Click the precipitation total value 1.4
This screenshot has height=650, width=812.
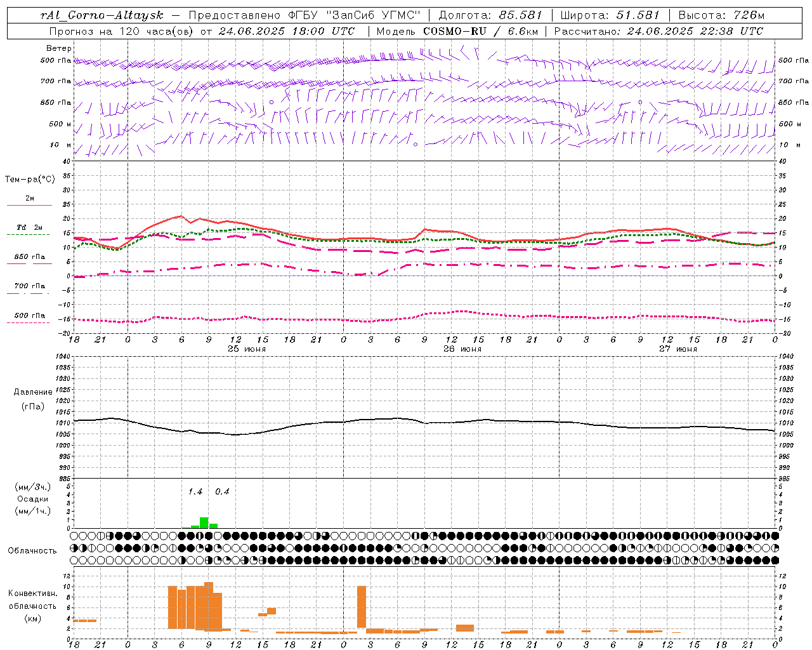pyautogui.click(x=195, y=492)
